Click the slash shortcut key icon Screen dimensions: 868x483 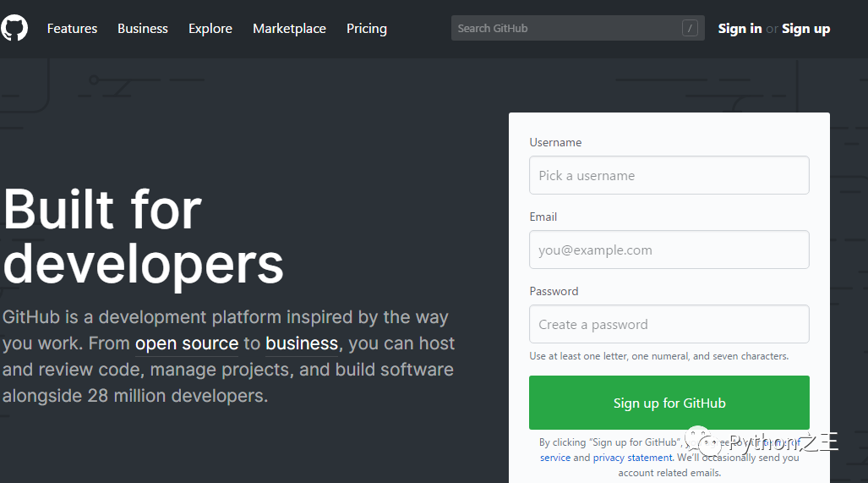point(690,28)
